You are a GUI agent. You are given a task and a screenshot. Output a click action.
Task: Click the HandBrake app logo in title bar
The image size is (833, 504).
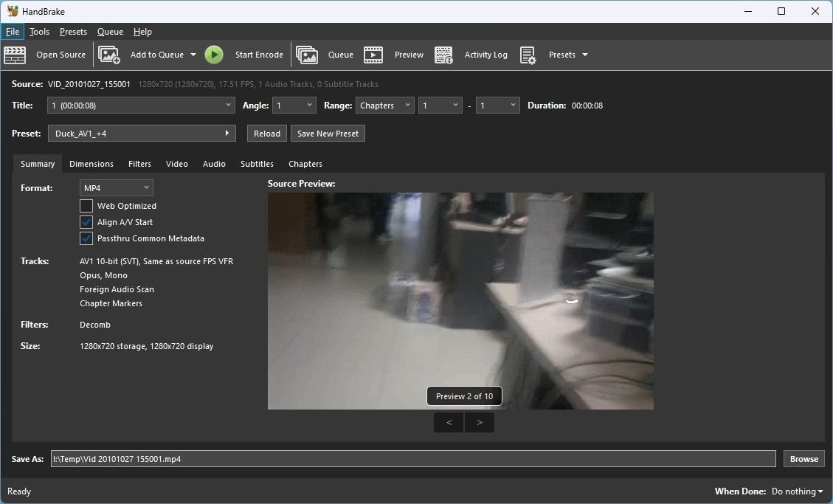13,11
